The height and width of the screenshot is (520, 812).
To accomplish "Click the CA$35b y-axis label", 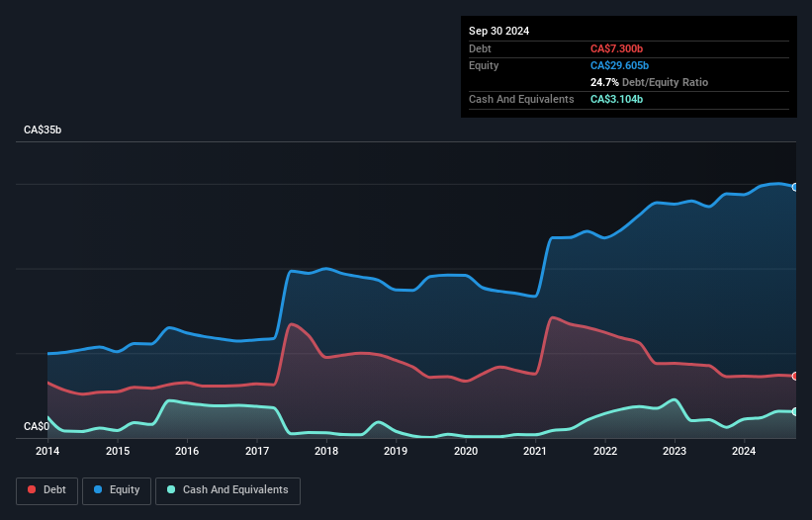I will coord(43,130).
